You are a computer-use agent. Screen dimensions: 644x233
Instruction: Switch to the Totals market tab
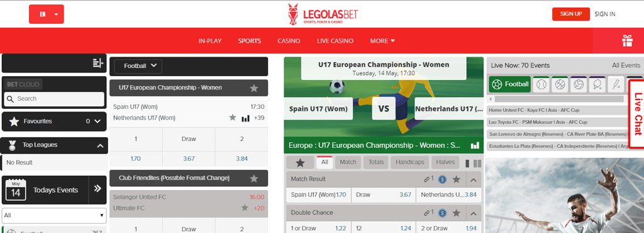point(376,162)
